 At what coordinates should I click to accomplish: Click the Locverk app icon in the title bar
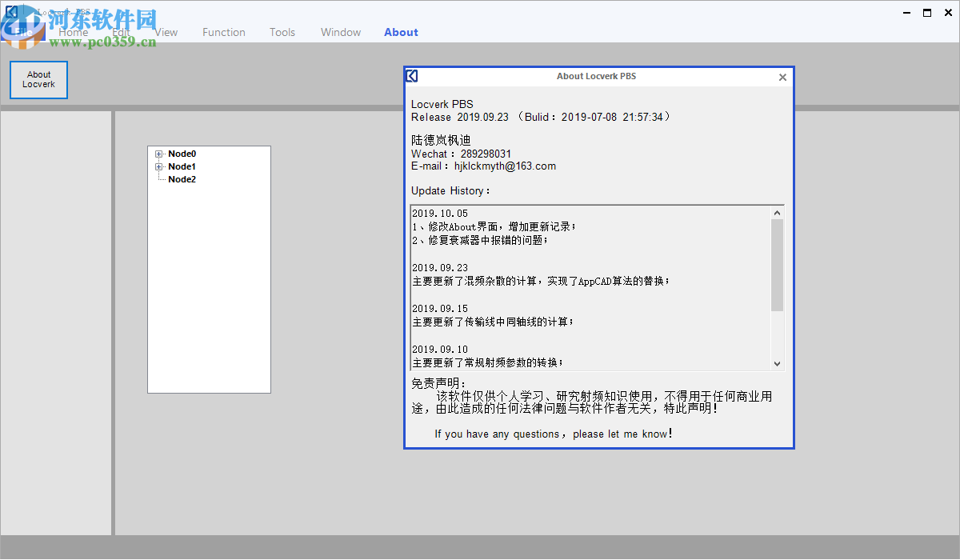point(10,11)
